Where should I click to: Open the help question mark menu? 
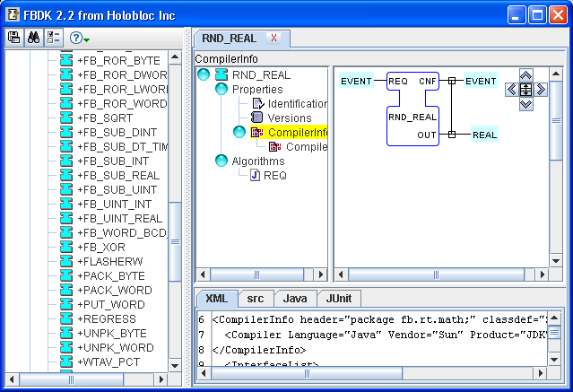click(79, 38)
